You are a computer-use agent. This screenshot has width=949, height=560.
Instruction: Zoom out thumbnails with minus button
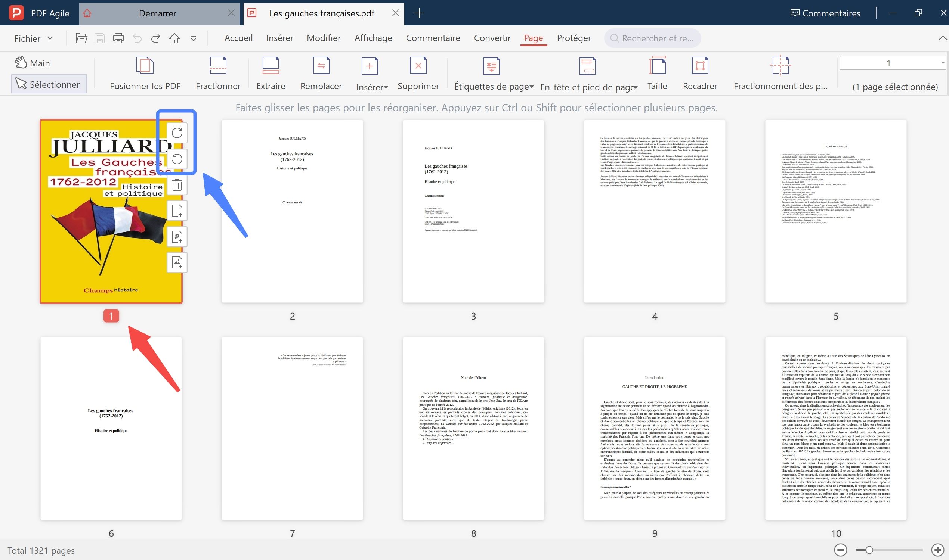tap(841, 550)
